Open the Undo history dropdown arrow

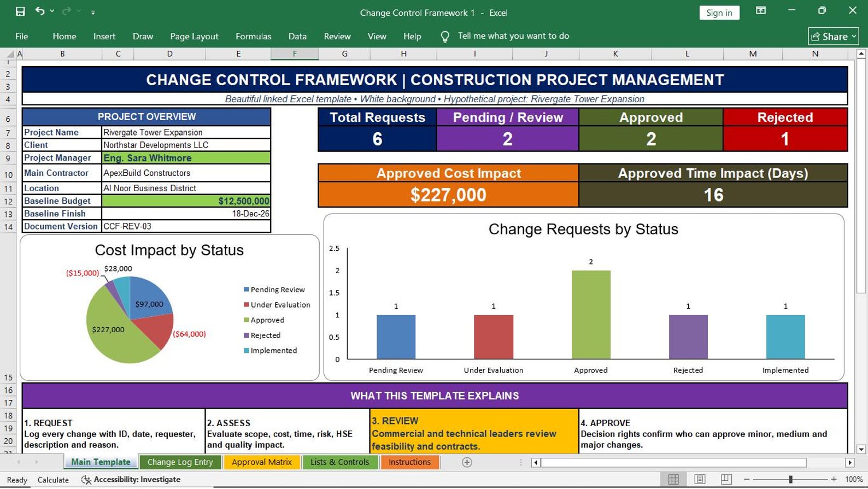pos(52,11)
